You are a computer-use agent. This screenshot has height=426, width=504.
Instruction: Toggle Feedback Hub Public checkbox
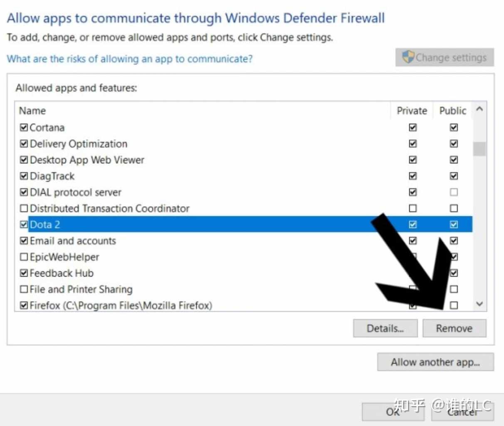coord(454,273)
